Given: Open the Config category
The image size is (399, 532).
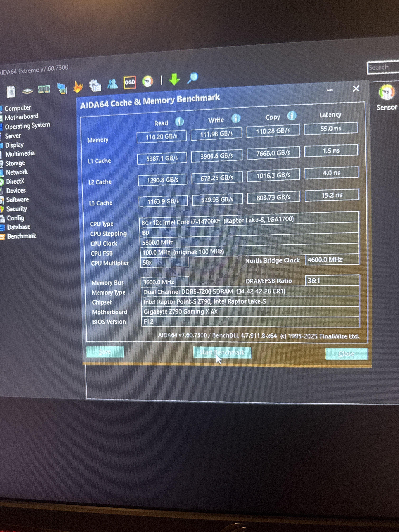Looking at the screenshot, I should pos(15,218).
